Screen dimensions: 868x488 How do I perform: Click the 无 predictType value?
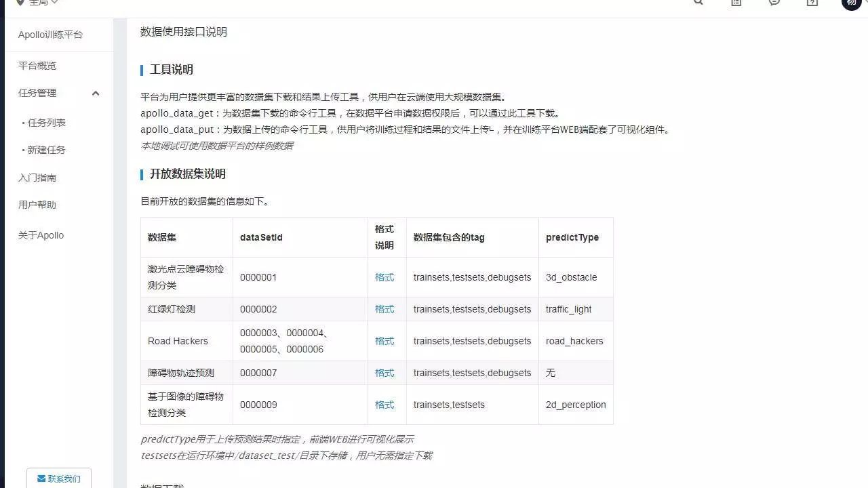pos(551,373)
